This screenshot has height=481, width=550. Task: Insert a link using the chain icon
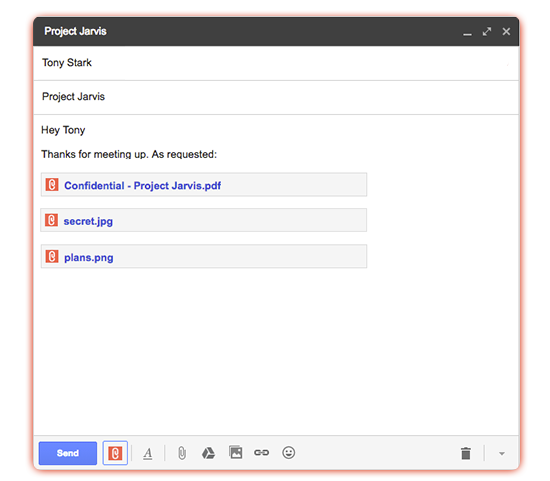(262, 453)
